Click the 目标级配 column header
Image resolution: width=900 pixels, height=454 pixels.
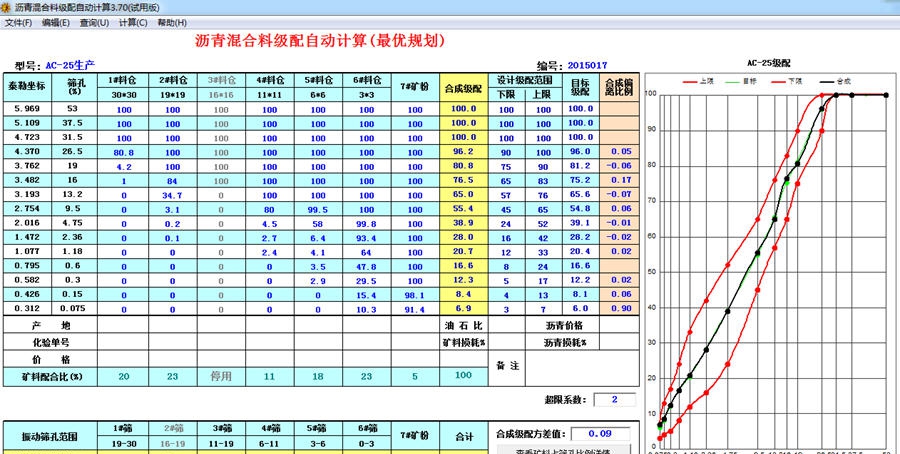pyautogui.click(x=580, y=87)
